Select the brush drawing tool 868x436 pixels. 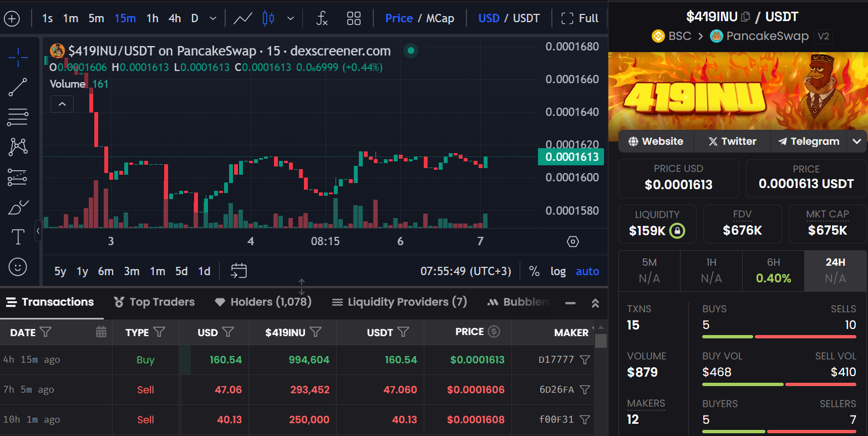18,207
